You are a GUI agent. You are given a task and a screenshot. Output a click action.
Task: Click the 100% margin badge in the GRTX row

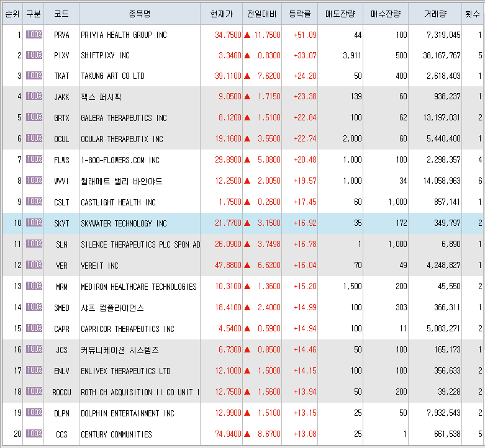(34, 117)
